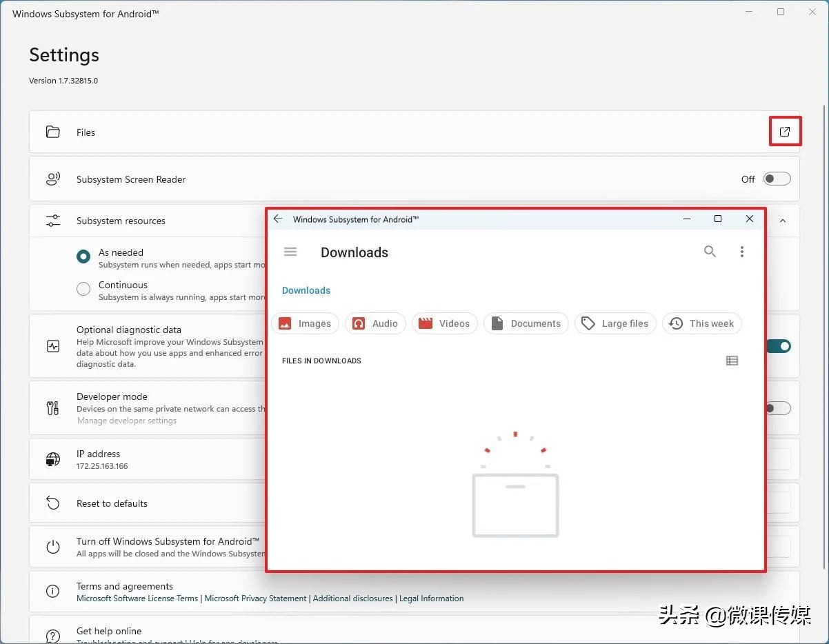The image size is (829, 644).
Task: Click the IP address globe icon
Action: (53, 459)
